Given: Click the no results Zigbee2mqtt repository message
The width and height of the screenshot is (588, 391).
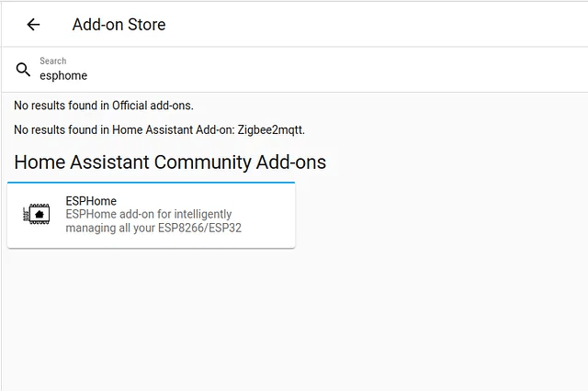Looking at the screenshot, I should (159, 129).
